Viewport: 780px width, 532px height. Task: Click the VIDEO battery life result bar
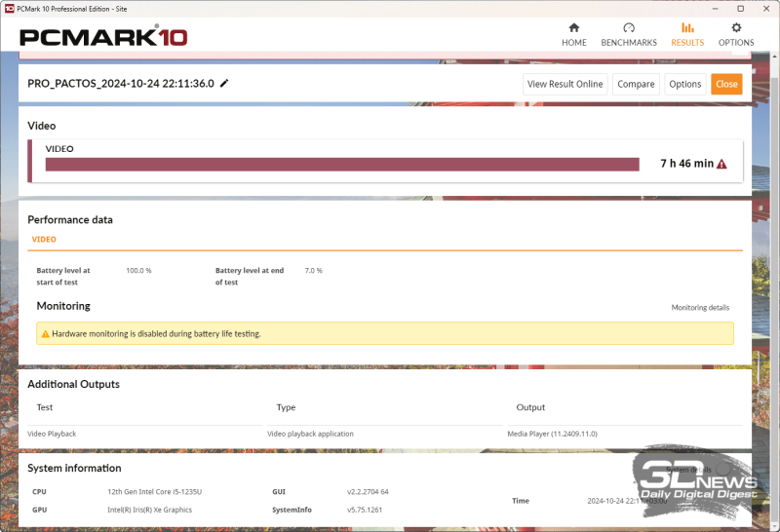pyautogui.click(x=342, y=165)
